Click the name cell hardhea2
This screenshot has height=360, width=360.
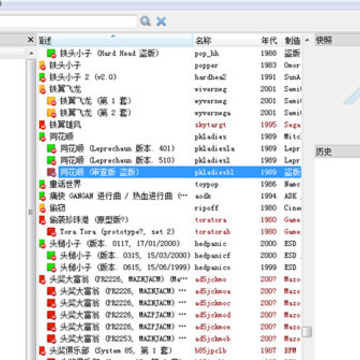click(210, 77)
